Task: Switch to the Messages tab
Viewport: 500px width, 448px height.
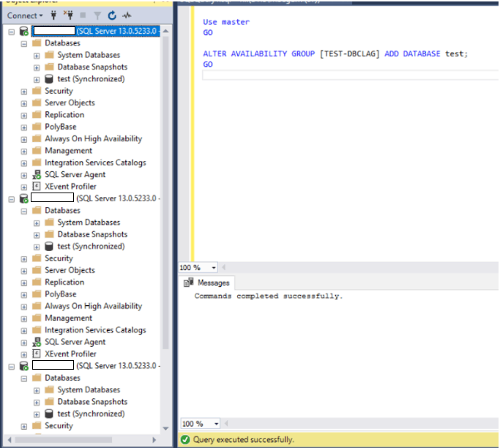Action: [x=207, y=283]
